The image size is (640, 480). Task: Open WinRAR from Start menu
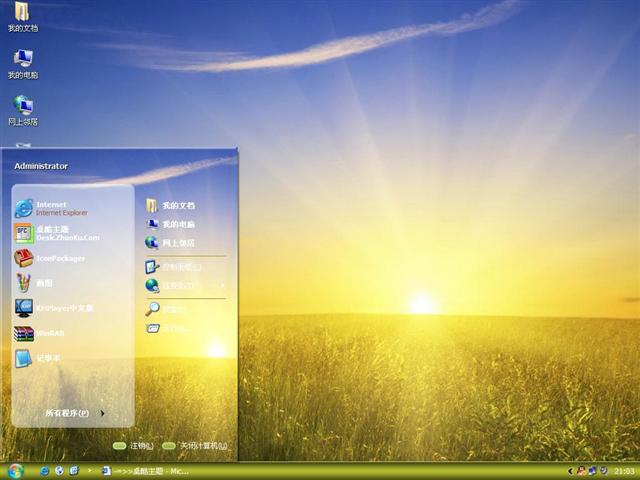[39, 333]
